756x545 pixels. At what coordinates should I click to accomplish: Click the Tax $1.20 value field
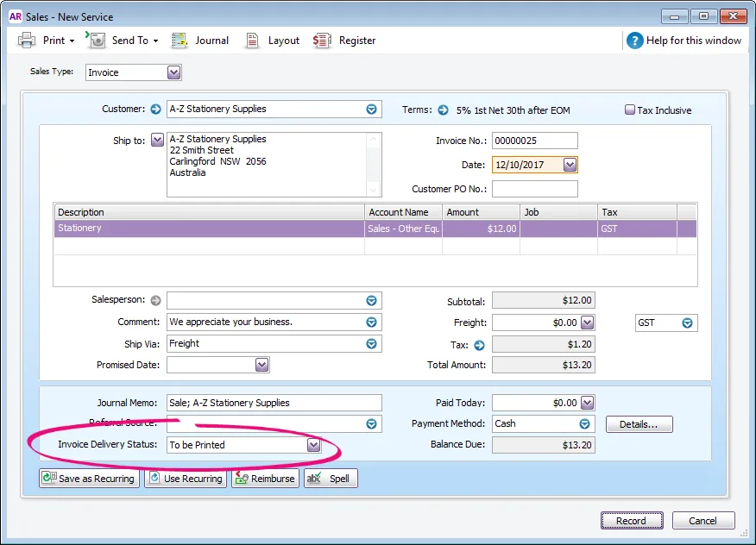coord(544,344)
